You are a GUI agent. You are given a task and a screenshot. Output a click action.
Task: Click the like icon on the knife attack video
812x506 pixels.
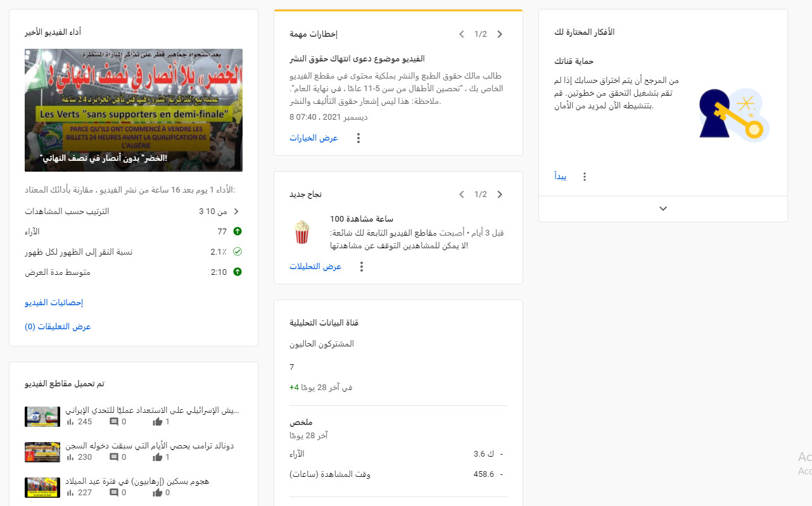[158, 492]
